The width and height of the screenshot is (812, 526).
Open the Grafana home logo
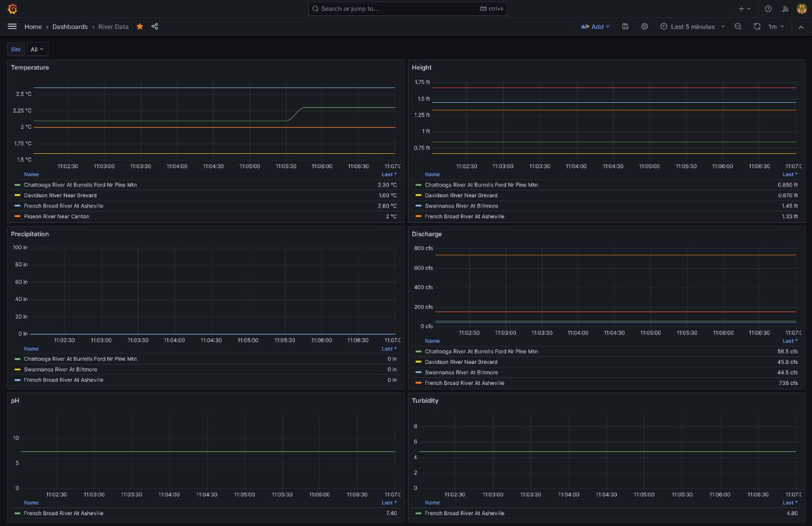pyautogui.click(x=12, y=9)
